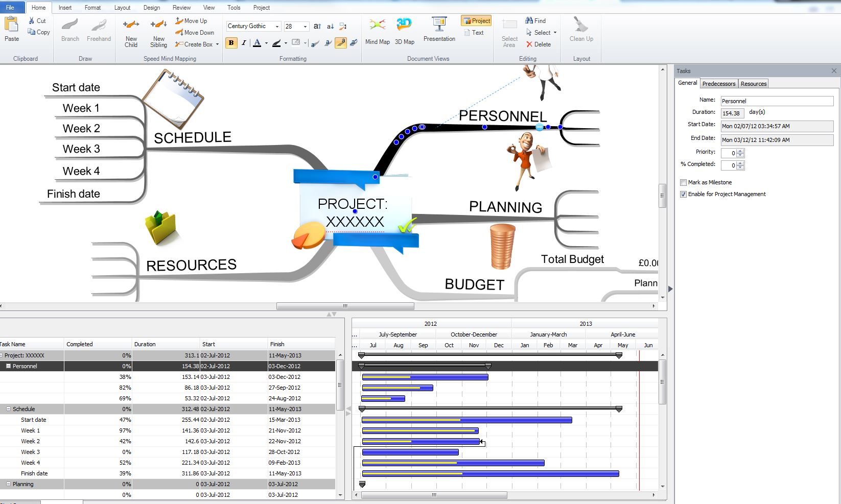Image resolution: width=841 pixels, height=504 pixels.
Task: Switch to the Format ribbon tab
Action: 92,8
